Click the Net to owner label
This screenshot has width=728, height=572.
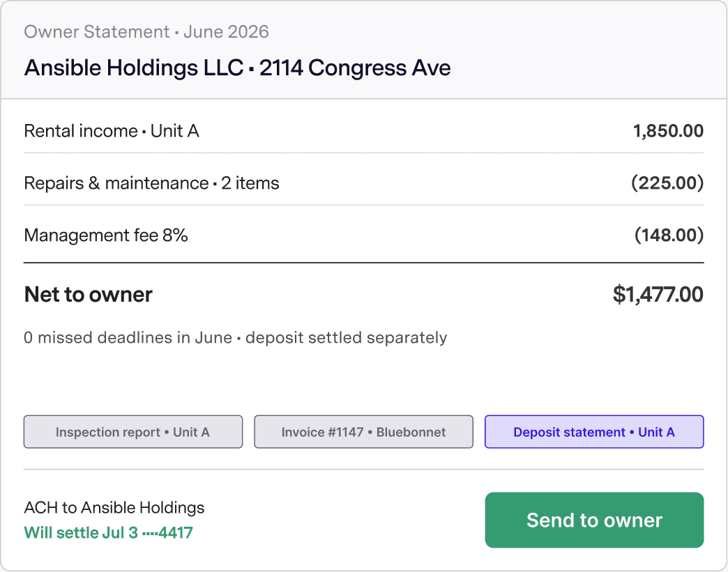(x=89, y=294)
